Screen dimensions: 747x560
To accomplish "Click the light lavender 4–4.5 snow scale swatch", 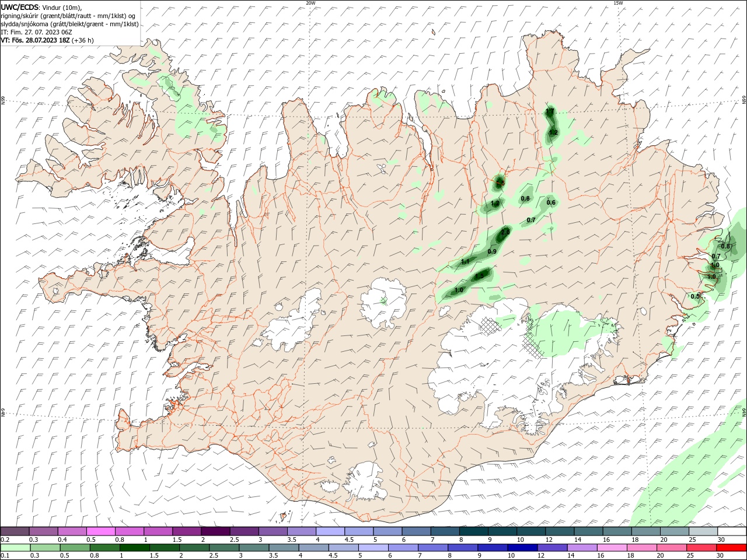I will click(330, 531).
